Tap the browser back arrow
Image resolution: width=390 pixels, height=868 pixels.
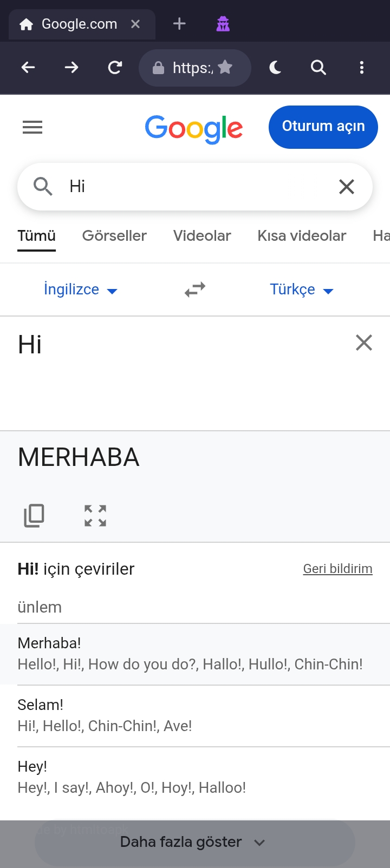pos(28,68)
